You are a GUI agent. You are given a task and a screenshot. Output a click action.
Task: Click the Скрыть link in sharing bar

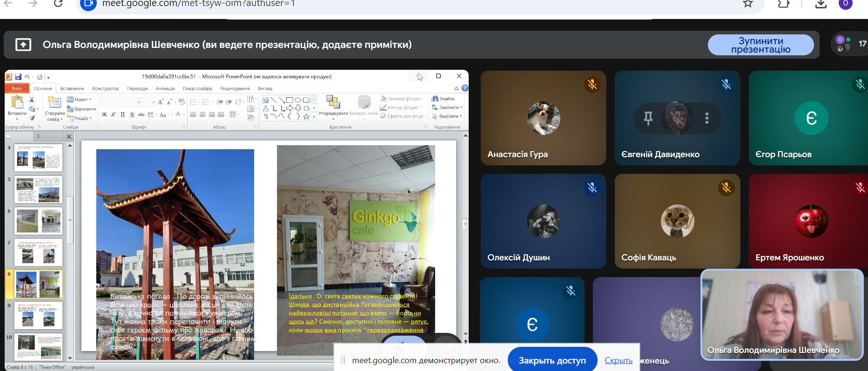(x=618, y=360)
